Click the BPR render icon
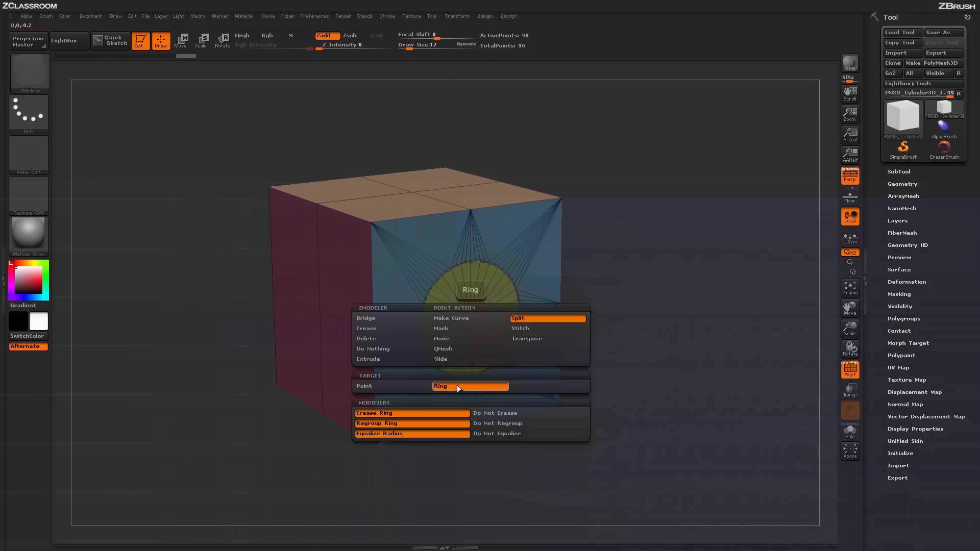Viewport: 980px width, 551px height. (850, 64)
